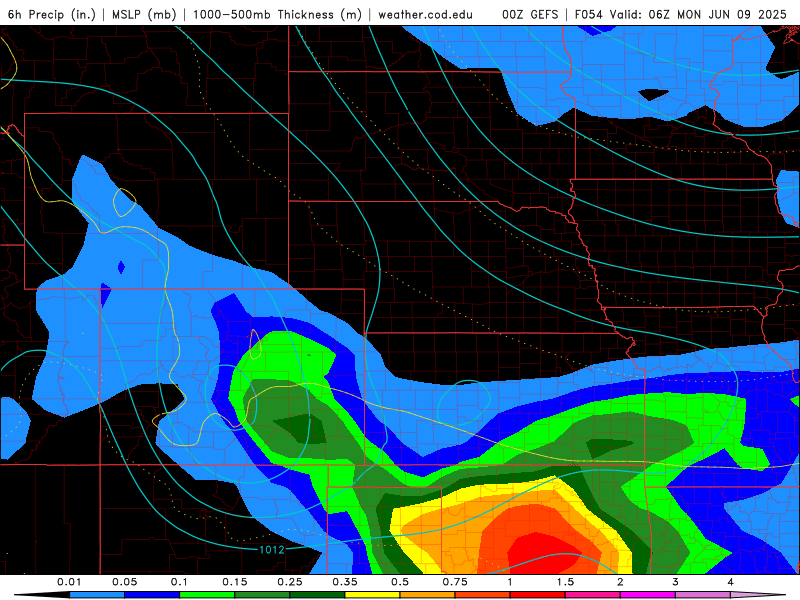This screenshot has height=600, width=800.
Task: Click the 'weather.cod.edu' source label
Action: coord(425,14)
